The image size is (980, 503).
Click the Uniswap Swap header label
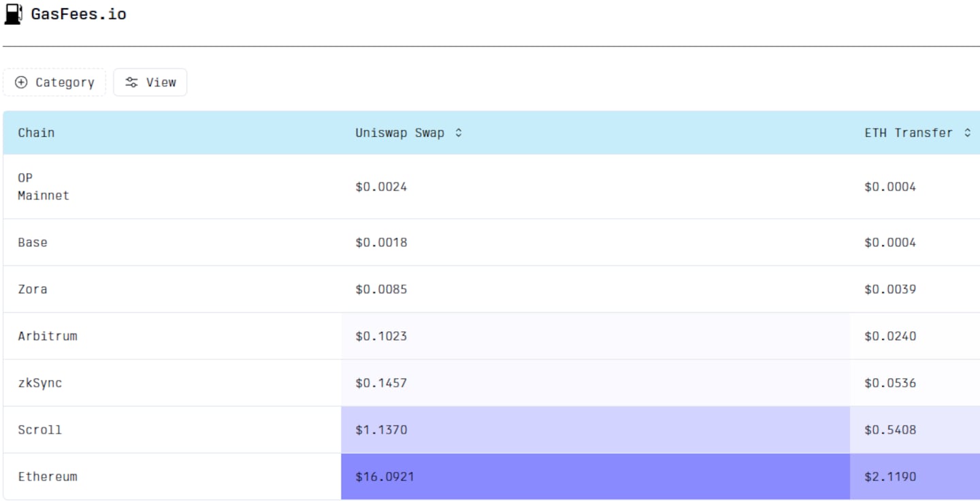399,133
